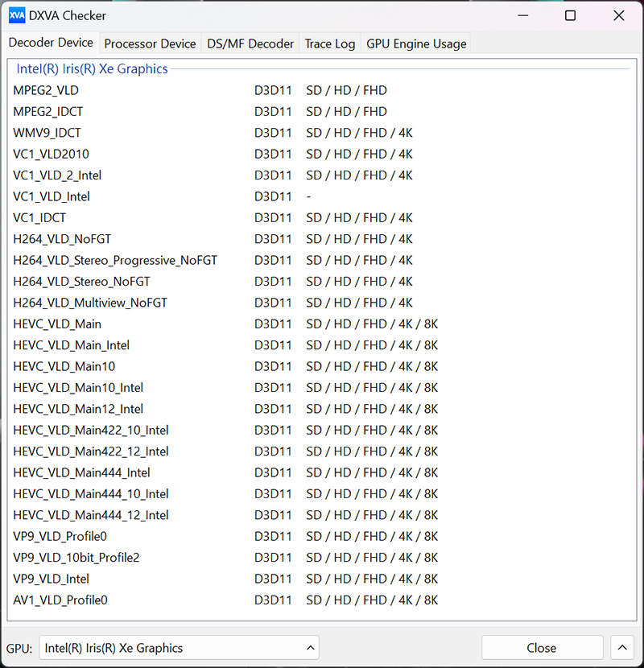Open the Trace Log tab

(330, 43)
